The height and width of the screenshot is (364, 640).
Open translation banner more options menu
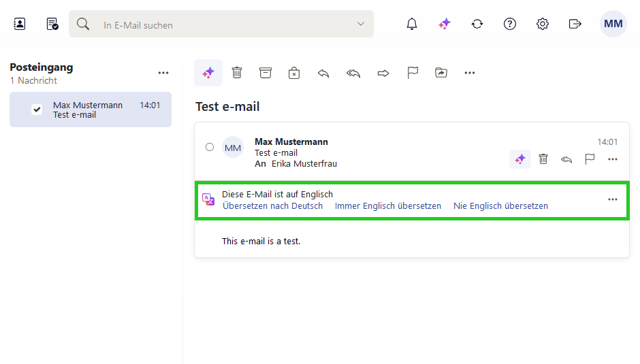click(x=613, y=199)
